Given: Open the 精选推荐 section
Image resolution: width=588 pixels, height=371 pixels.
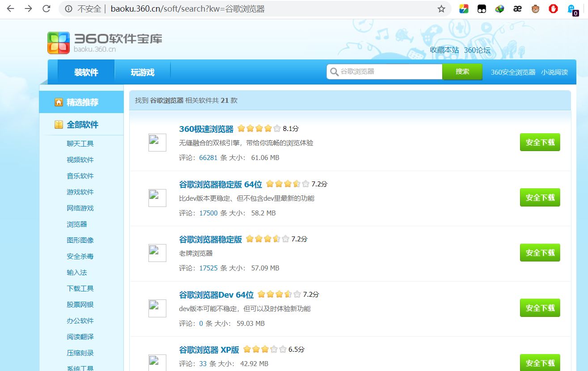Looking at the screenshot, I should point(82,102).
